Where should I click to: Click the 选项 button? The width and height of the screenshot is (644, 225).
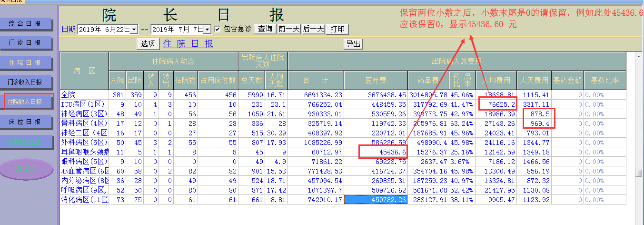[148, 44]
